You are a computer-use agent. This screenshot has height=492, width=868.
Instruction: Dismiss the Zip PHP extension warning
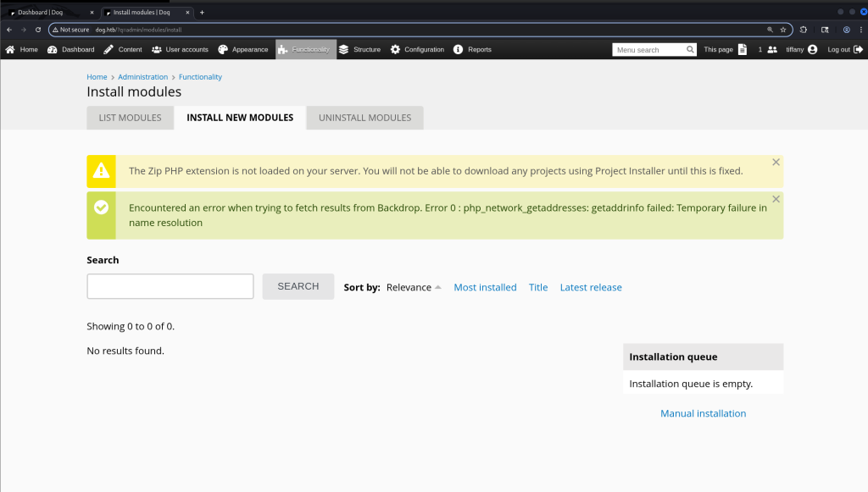pyautogui.click(x=776, y=162)
